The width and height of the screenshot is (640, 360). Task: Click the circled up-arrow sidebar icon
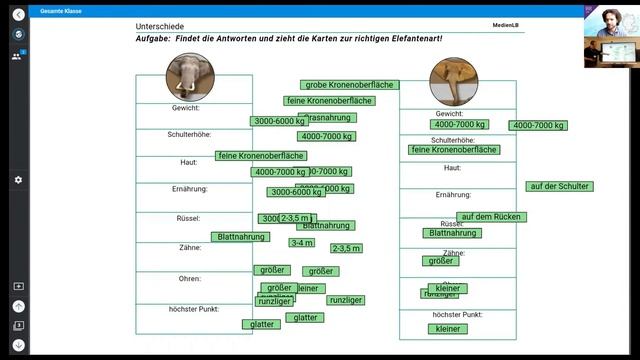click(x=18, y=306)
